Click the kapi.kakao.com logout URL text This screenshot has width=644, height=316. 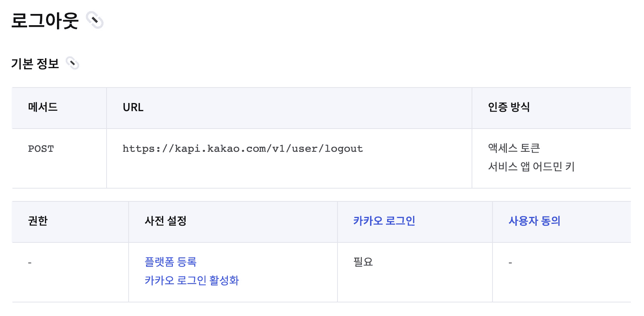pyautogui.click(x=243, y=149)
